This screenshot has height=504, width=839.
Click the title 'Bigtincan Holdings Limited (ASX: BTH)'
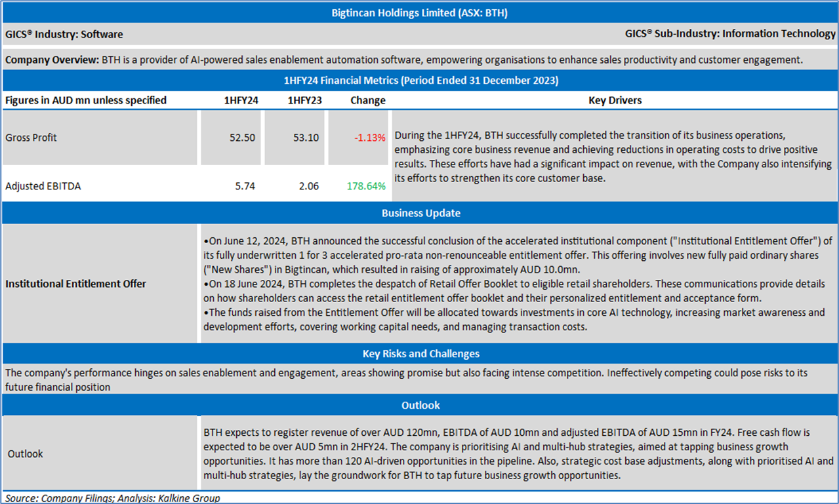point(419,12)
